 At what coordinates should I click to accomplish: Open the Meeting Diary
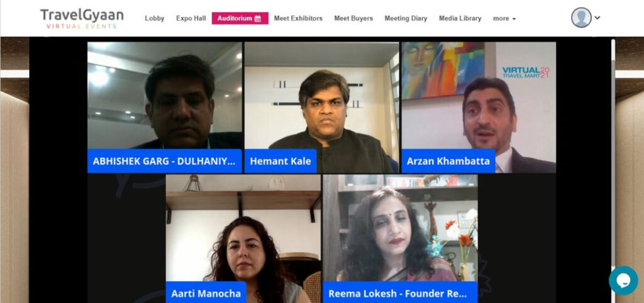[x=406, y=18]
